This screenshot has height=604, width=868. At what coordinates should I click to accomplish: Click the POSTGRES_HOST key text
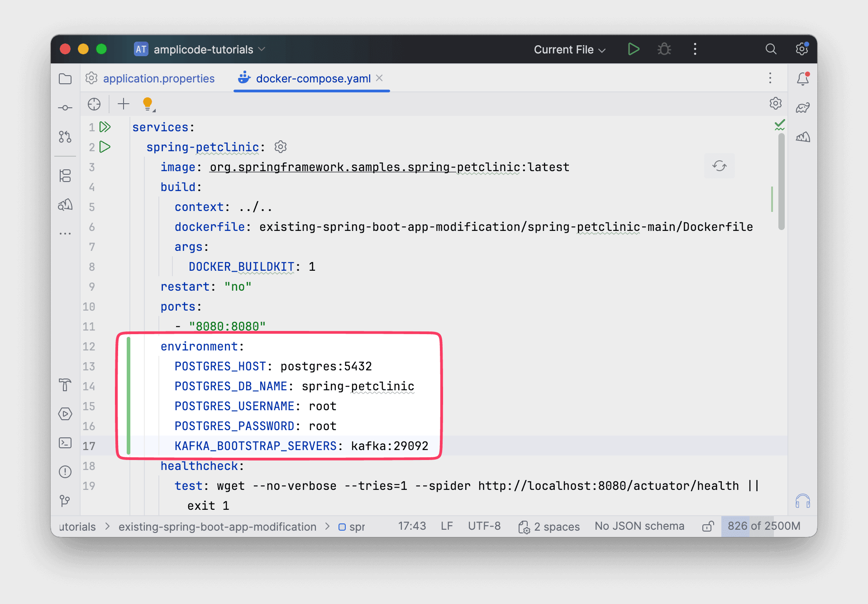(220, 366)
